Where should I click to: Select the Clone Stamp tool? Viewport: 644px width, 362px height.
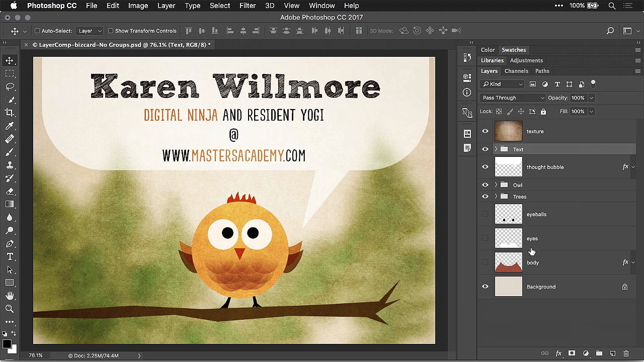click(x=10, y=165)
